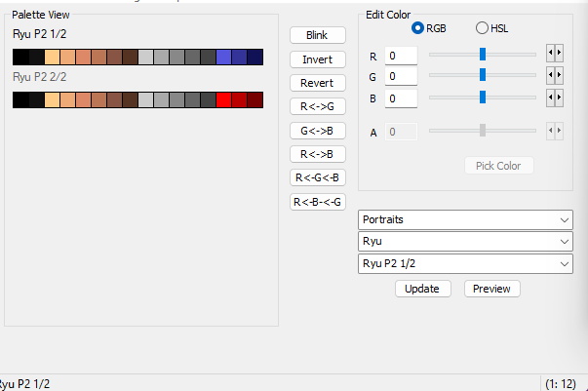Rotate channels with R<-G<-B button
588x391 pixels.
[317, 177]
